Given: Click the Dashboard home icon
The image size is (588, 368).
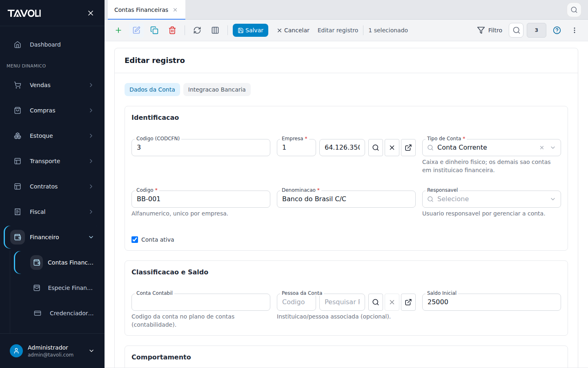Looking at the screenshot, I should [x=18, y=45].
